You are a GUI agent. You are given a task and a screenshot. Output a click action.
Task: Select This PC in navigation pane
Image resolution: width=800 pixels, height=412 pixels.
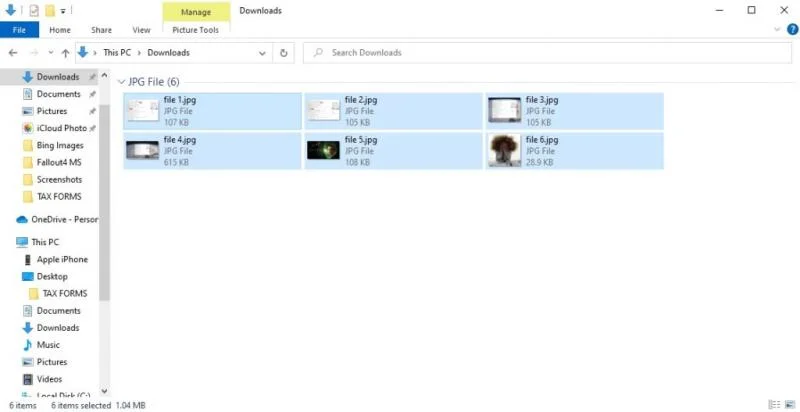(x=45, y=242)
